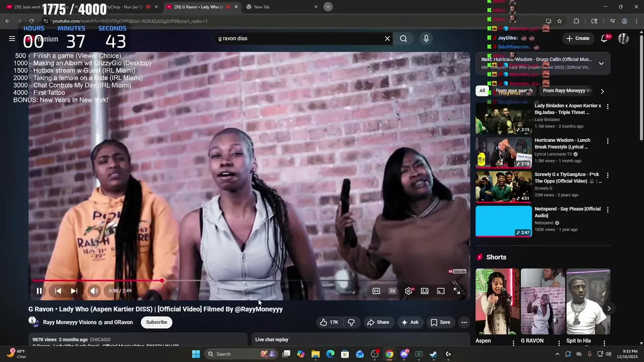Viewport: 644px width, 362px height.
Task: Open the video player settings gear
Action: pos(409,291)
